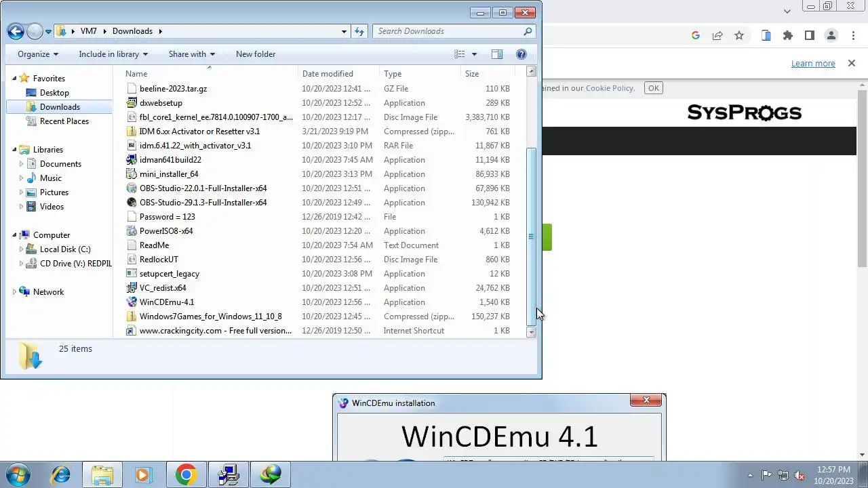Sort by Date modified column header
This screenshot has width=868, height=488.
pos(339,74)
